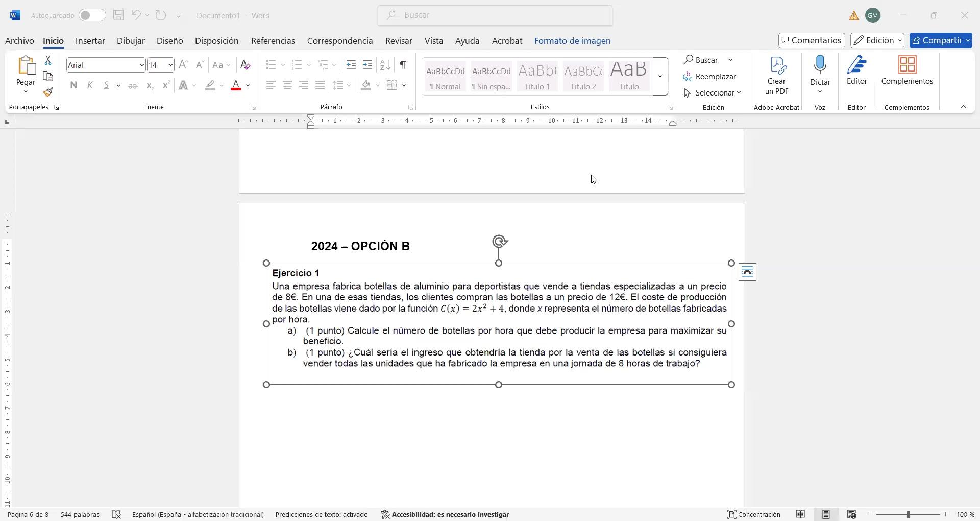This screenshot has height=521, width=980.
Task: Open the Comentarios pane button
Action: tap(812, 40)
